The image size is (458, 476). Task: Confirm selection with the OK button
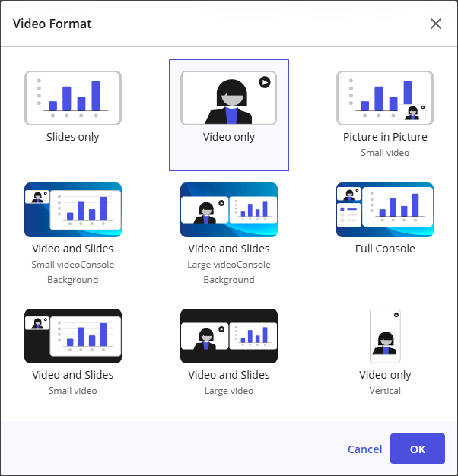tap(418, 449)
